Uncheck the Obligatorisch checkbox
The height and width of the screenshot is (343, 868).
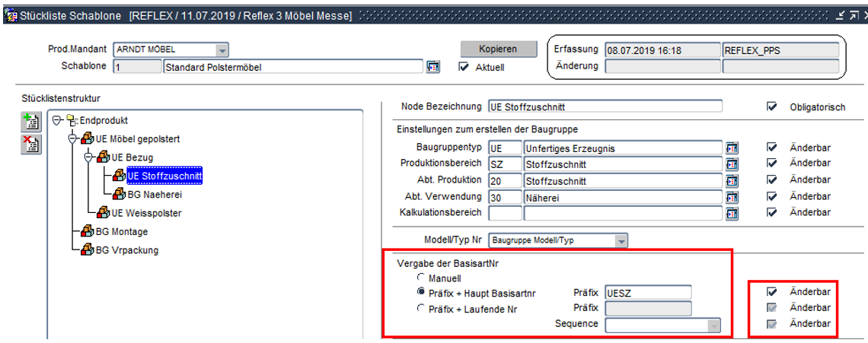[x=772, y=107]
